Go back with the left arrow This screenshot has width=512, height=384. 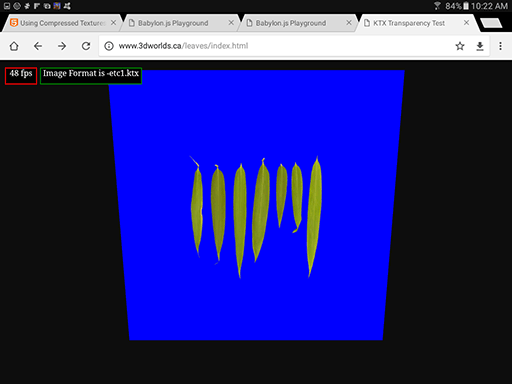(38, 46)
